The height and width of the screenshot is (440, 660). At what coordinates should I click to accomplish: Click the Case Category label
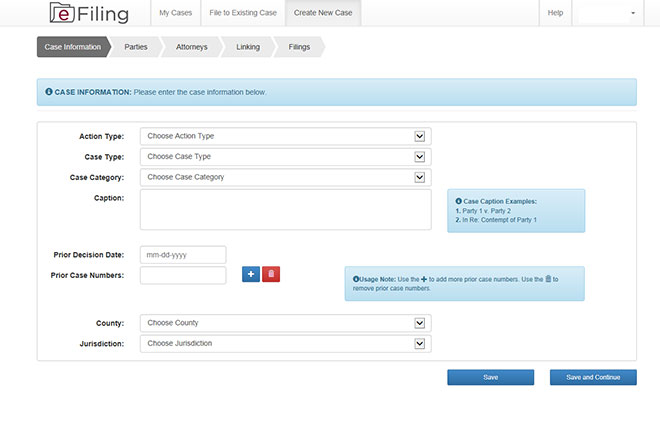coord(97,178)
